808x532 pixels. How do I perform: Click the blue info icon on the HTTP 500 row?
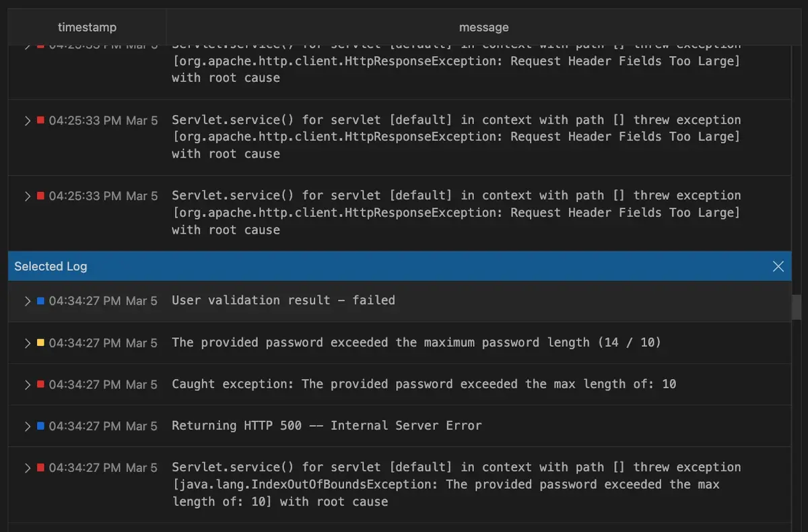(x=40, y=426)
